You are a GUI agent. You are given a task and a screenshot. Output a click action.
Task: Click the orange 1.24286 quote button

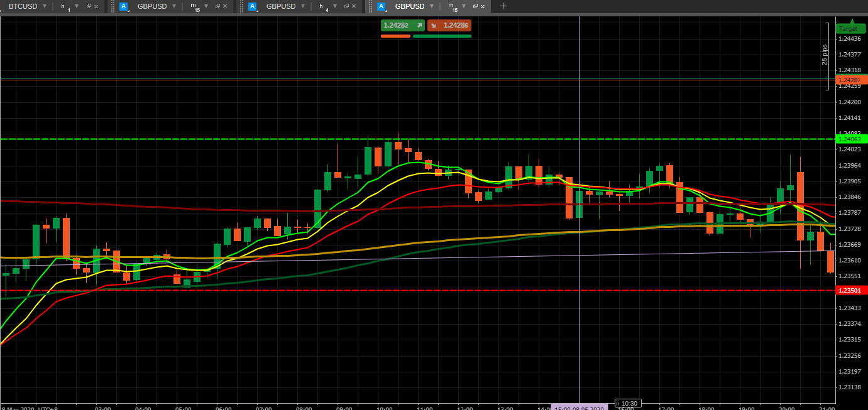coord(449,25)
